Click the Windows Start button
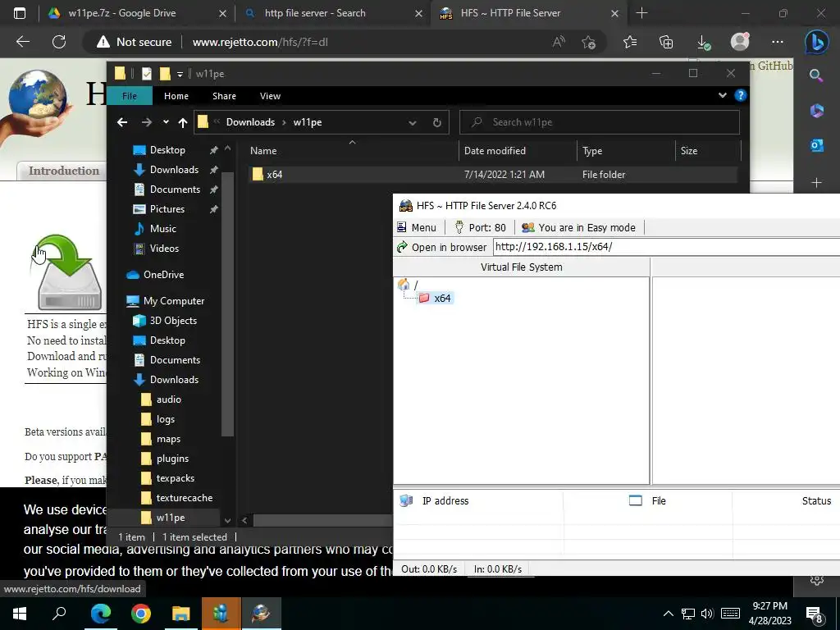The image size is (840, 630). pyautogui.click(x=20, y=614)
